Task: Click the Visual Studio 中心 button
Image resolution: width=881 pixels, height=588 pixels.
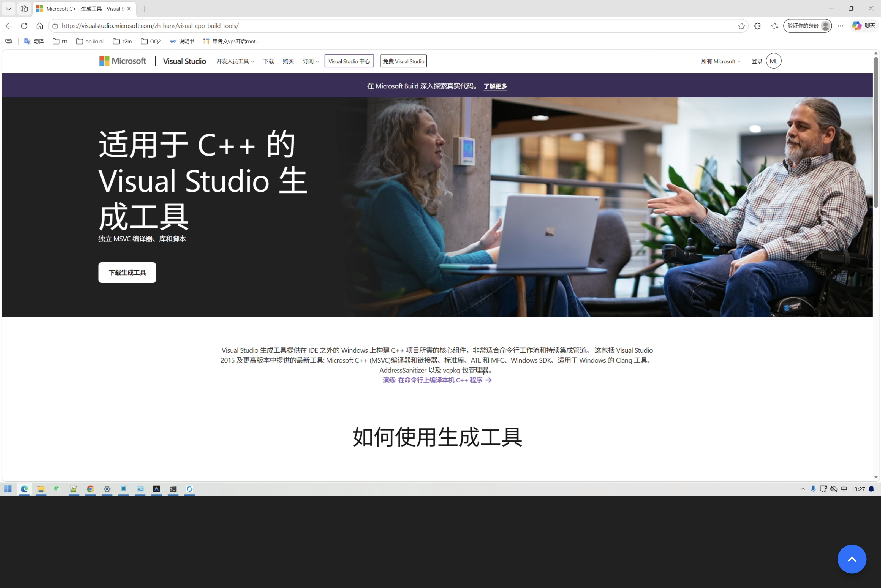Action: 349,61
